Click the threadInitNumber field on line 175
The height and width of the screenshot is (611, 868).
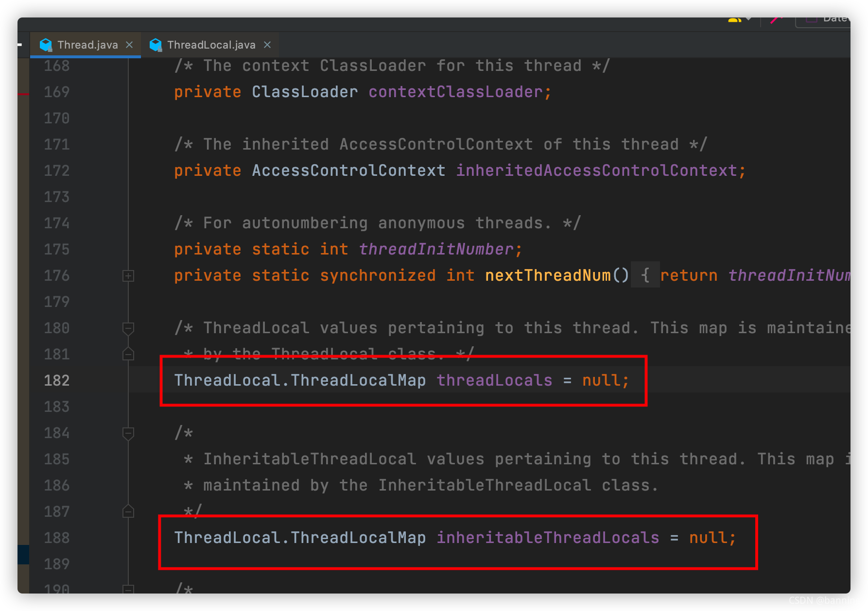click(x=436, y=249)
